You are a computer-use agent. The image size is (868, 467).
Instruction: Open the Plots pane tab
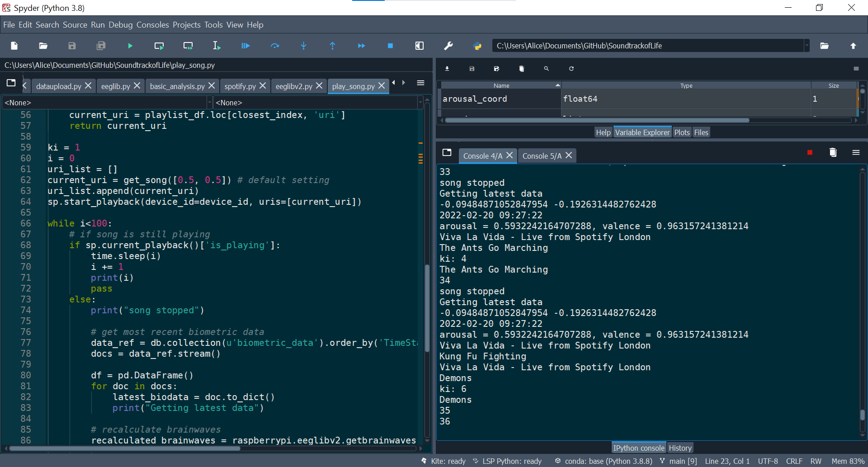click(x=682, y=132)
